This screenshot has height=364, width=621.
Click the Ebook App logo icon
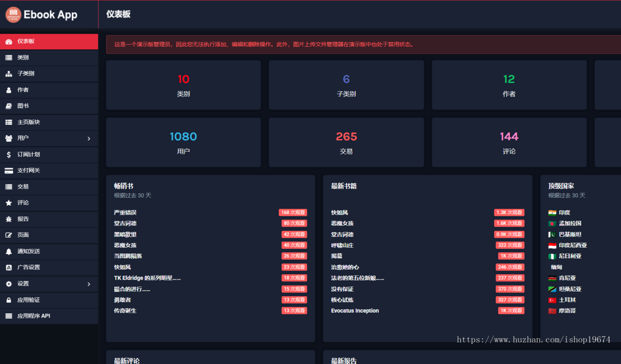[13, 14]
